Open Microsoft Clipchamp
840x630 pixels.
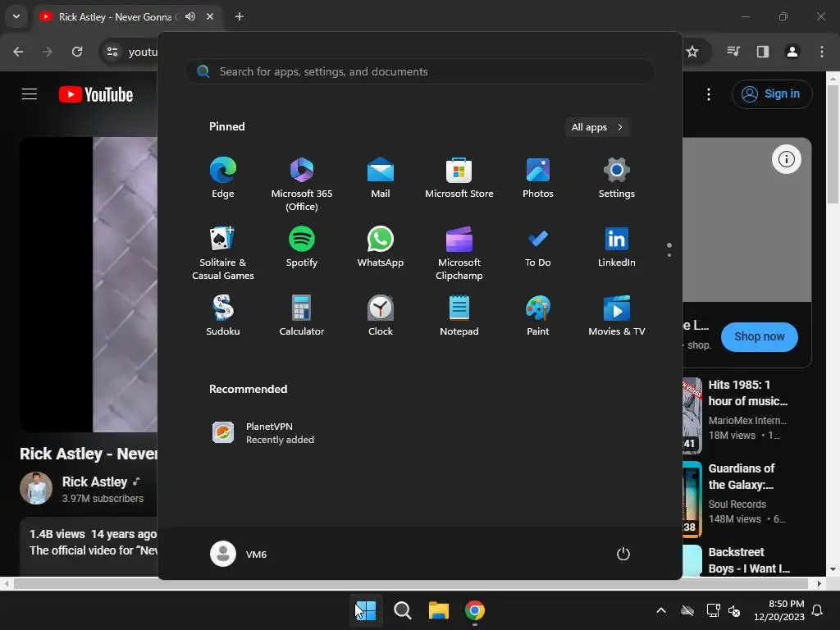coord(459,253)
